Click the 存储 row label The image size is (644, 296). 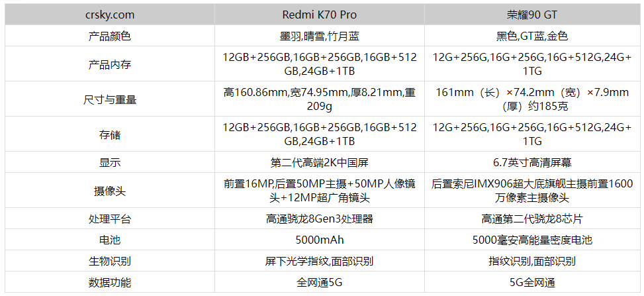coord(109,134)
